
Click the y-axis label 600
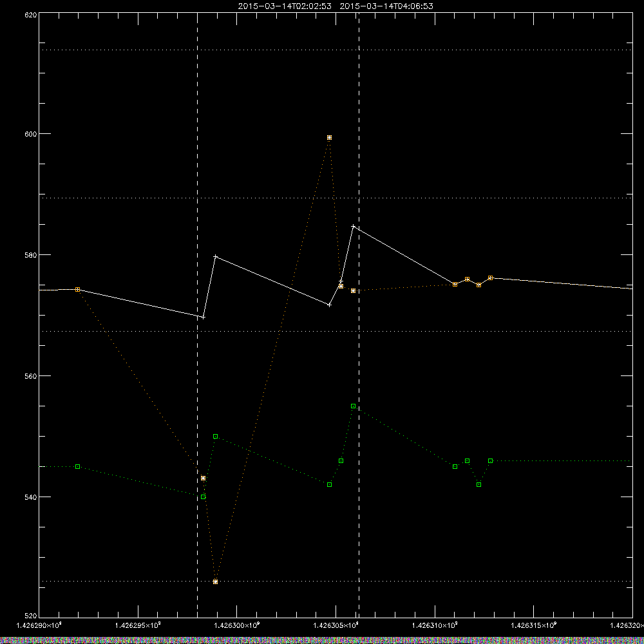31,134
